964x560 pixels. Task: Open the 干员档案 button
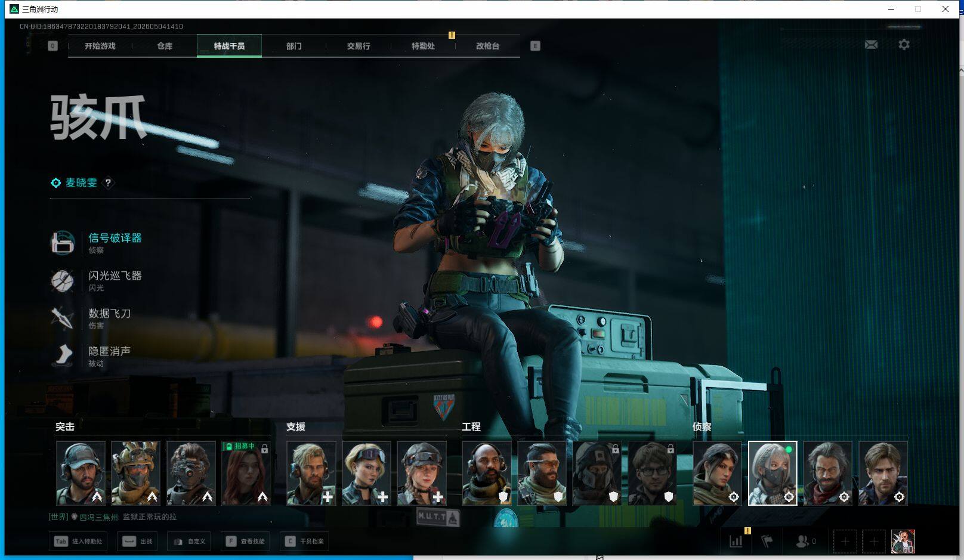[304, 542]
